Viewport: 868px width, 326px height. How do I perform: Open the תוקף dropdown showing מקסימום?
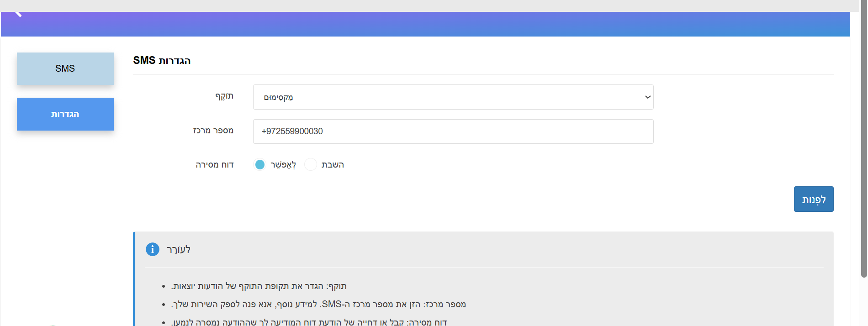(x=452, y=97)
